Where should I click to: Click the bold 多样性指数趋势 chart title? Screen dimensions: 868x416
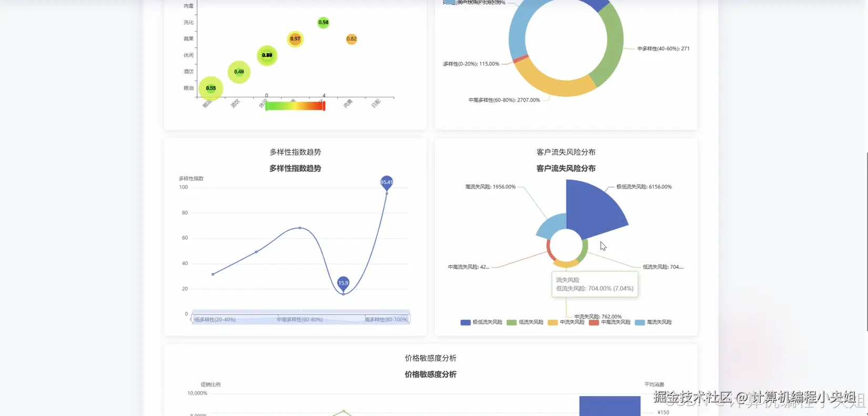(x=295, y=169)
